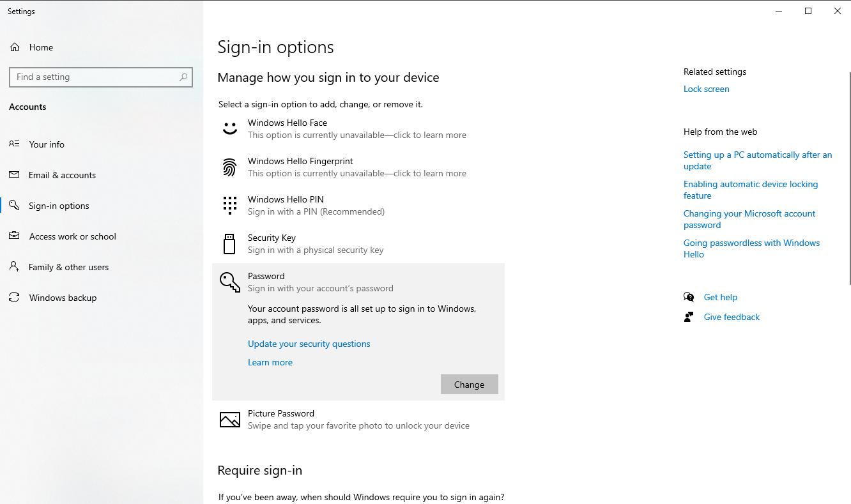Open Update your security questions link
The image size is (851, 504).
pyautogui.click(x=309, y=344)
